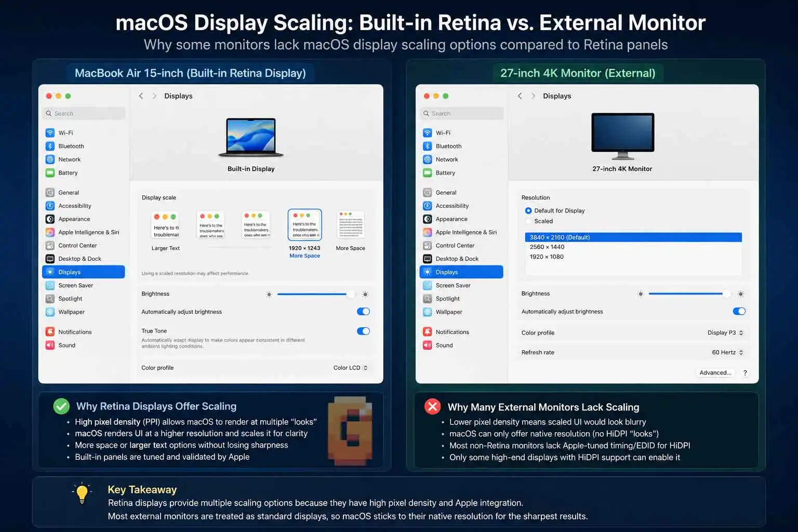Open the Display P3 color profile dropdown
The image size is (798, 532).
[x=725, y=333]
